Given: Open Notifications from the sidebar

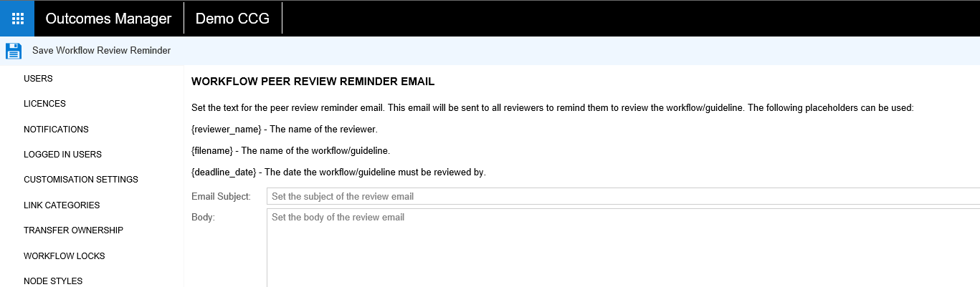Looking at the screenshot, I should (56, 130).
